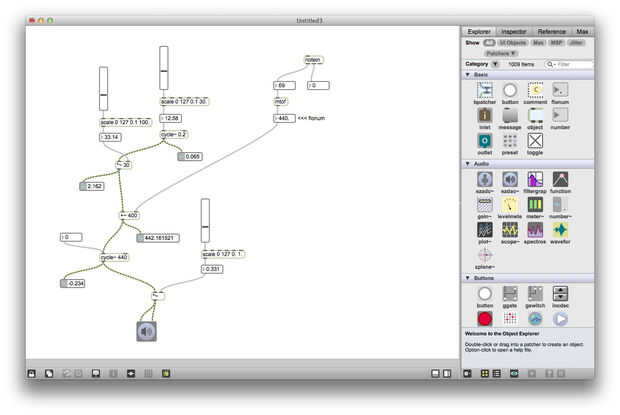This screenshot has width=620, height=415.
Task: Click the Max filter pill
Action: point(538,43)
